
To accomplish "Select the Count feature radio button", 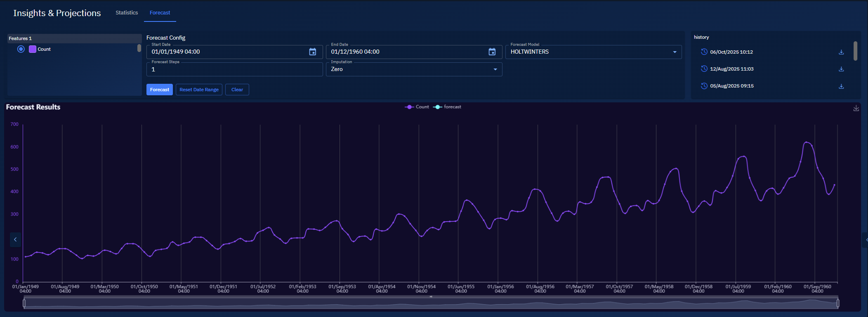I will click(x=21, y=49).
